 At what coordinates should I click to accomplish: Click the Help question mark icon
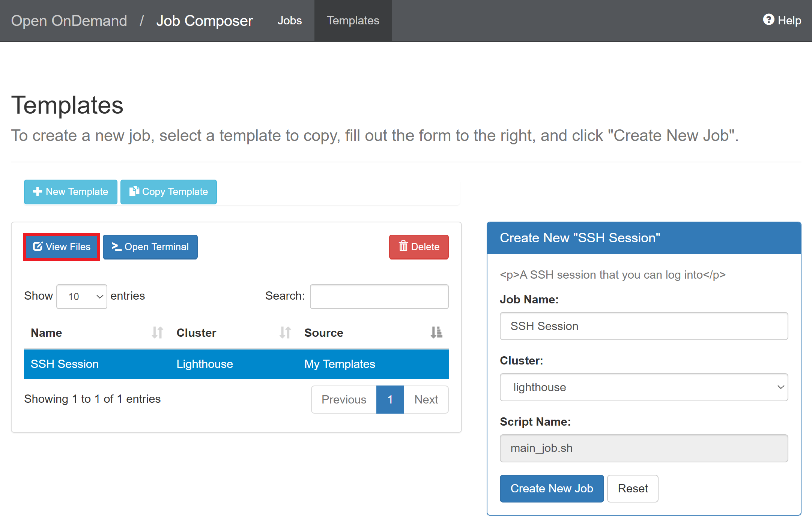[768, 19]
